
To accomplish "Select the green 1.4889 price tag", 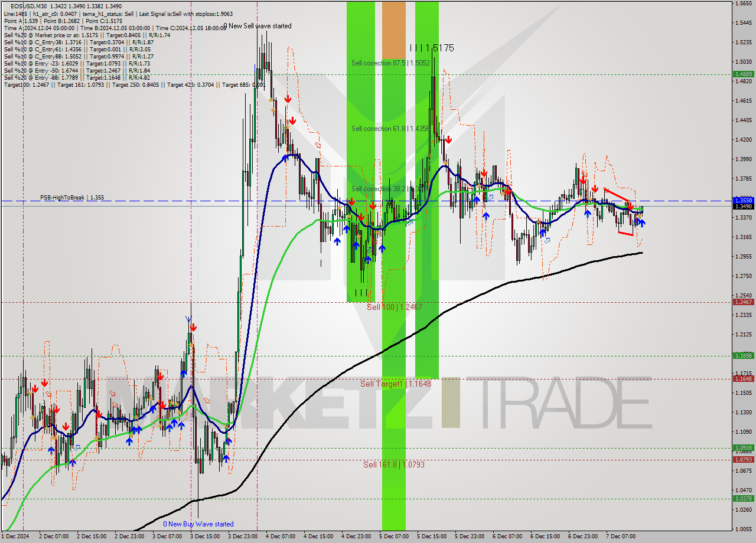I will [743, 74].
